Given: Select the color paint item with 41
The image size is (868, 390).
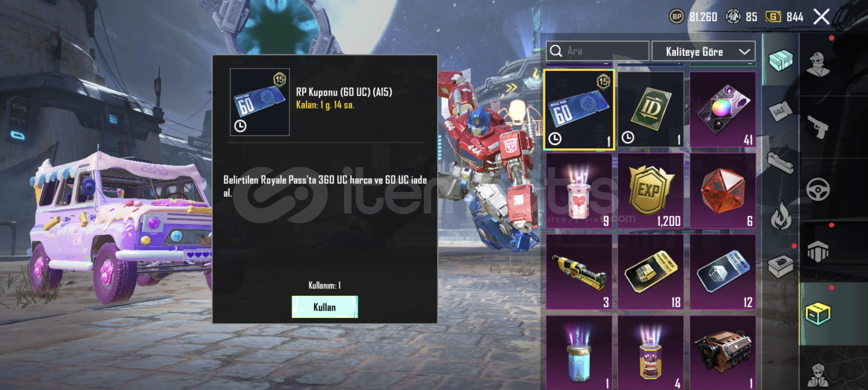Looking at the screenshot, I should pos(723,109).
